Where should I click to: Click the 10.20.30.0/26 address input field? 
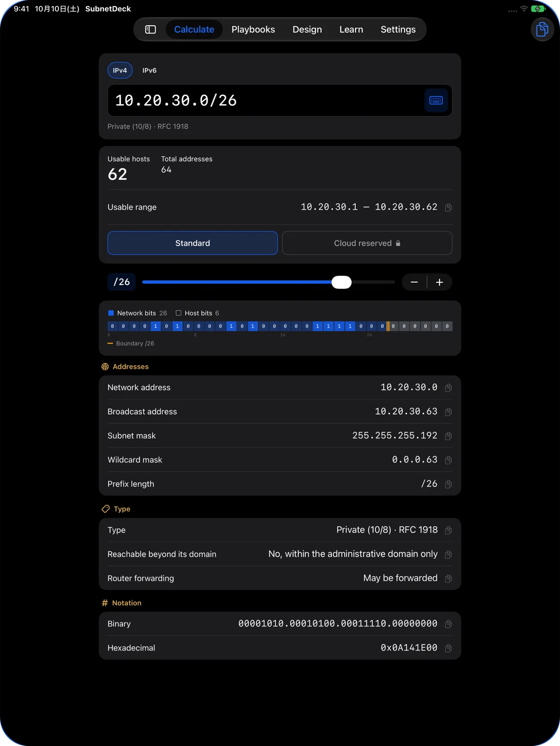click(x=280, y=100)
